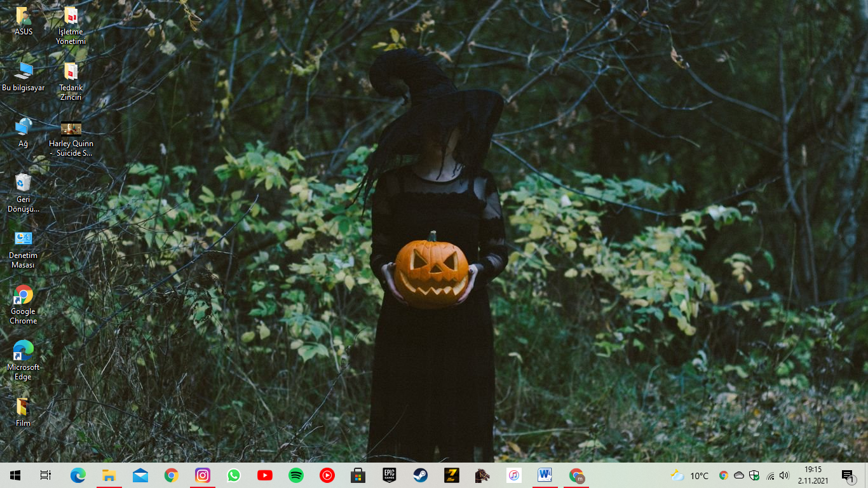Click the 10°C weather widget
868x488 pixels.
pyautogui.click(x=690, y=475)
